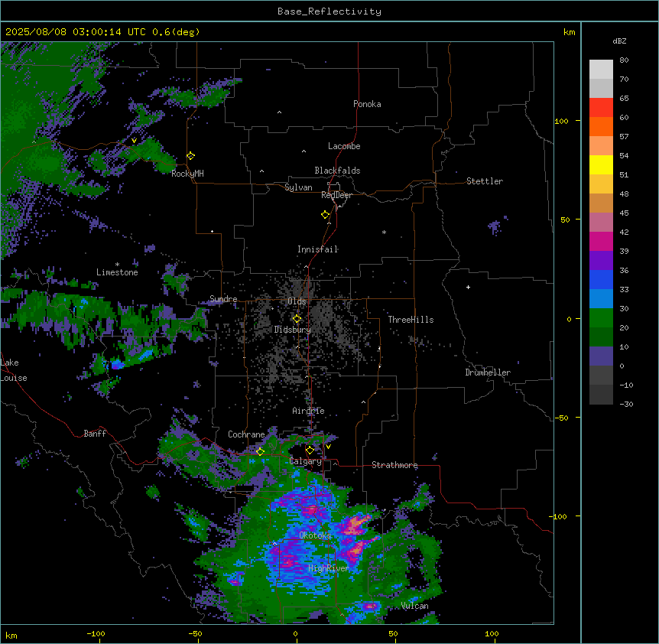Click the Didsbury town label
The height and width of the screenshot is (644, 659).
(293, 330)
